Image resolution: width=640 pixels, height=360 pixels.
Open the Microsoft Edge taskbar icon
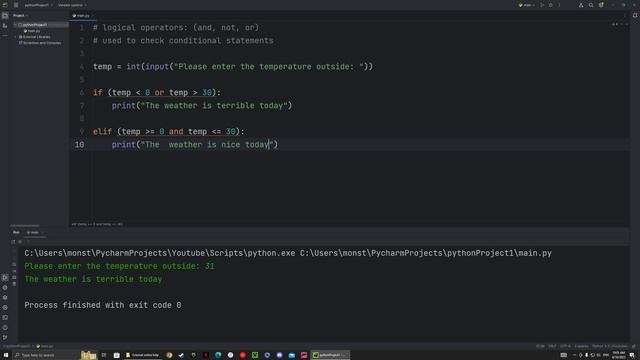[x=218, y=355]
